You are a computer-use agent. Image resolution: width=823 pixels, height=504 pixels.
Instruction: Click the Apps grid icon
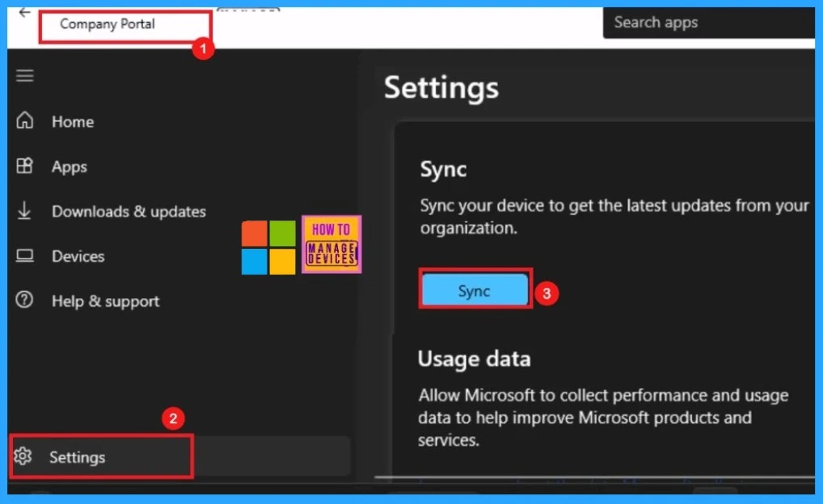tap(25, 166)
